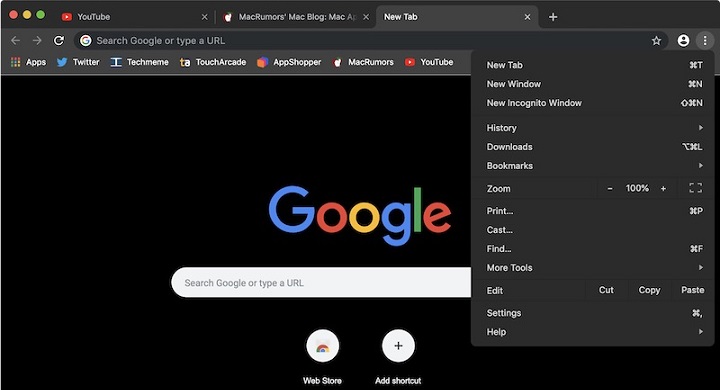Select the New Tab tab
This screenshot has width=720, height=390.
[x=456, y=17]
